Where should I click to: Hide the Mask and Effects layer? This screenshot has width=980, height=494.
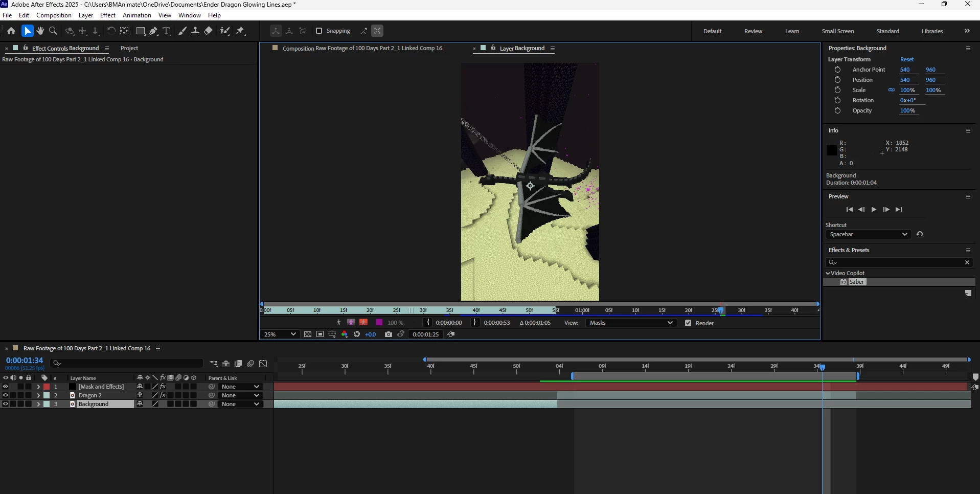pyautogui.click(x=6, y=387)
